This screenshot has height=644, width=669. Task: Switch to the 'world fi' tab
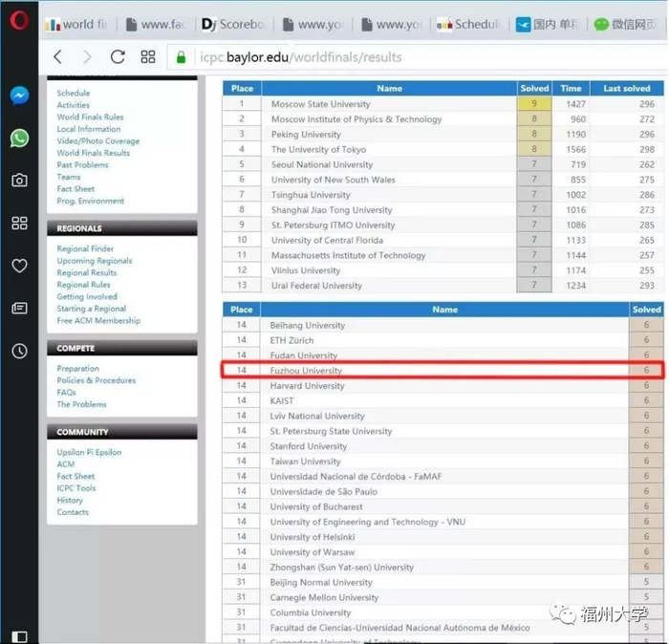pos(76,24)
